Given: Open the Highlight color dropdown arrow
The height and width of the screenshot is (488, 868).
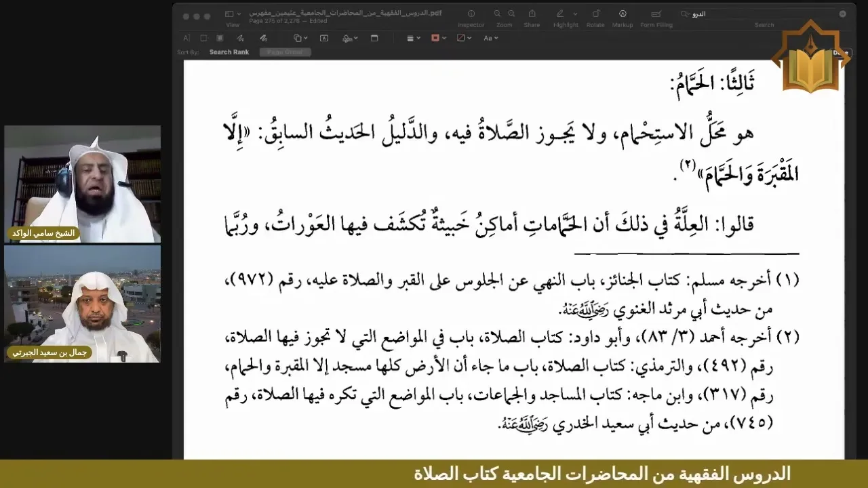Looking at the screenshot, I should (x=575, y=14).
